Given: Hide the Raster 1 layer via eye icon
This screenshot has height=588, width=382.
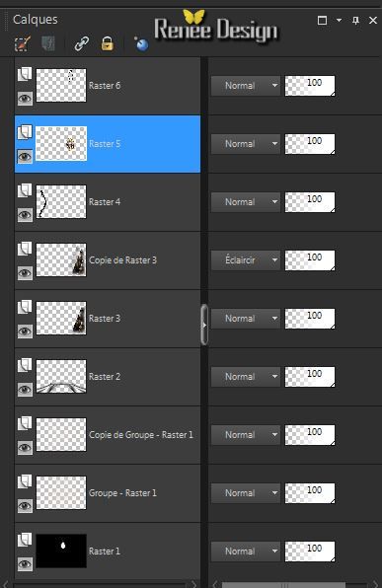Looking at the screenshot, I should pyautogui.click(x=25, y=564).
